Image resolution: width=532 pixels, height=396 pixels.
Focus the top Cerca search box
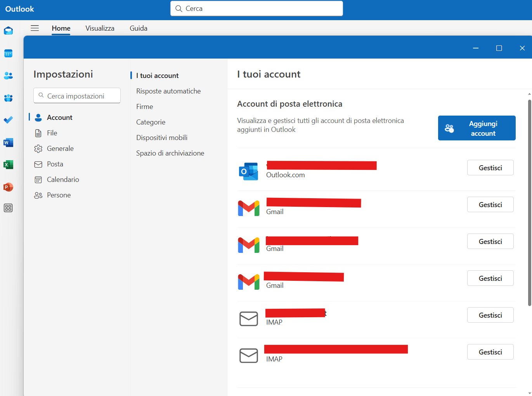coord(256,9)
